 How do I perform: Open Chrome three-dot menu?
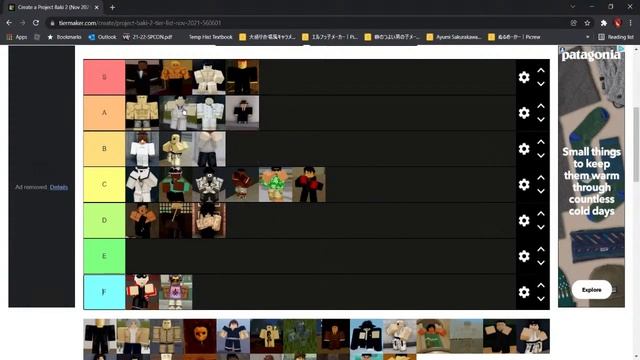(x=631, y=23)
